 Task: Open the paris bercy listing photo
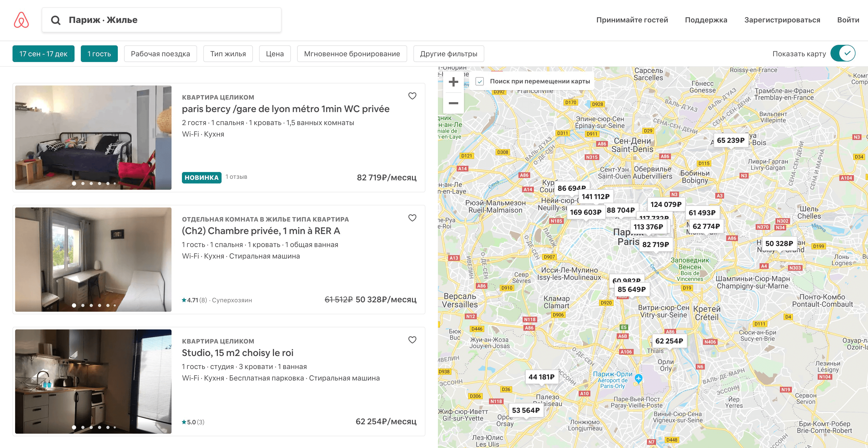coord(93,137)
